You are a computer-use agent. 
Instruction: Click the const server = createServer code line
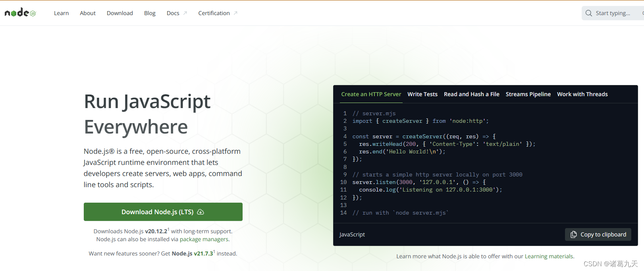[x=424, y=136]
